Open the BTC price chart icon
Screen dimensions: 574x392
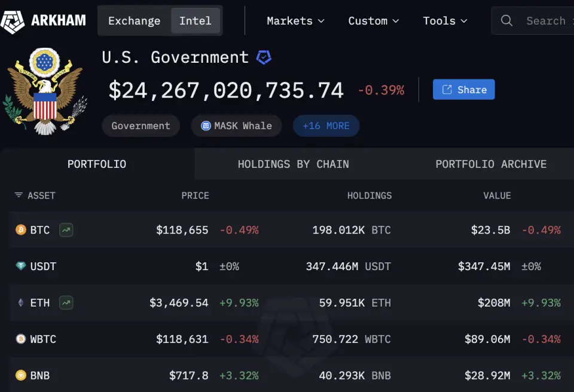66,230
